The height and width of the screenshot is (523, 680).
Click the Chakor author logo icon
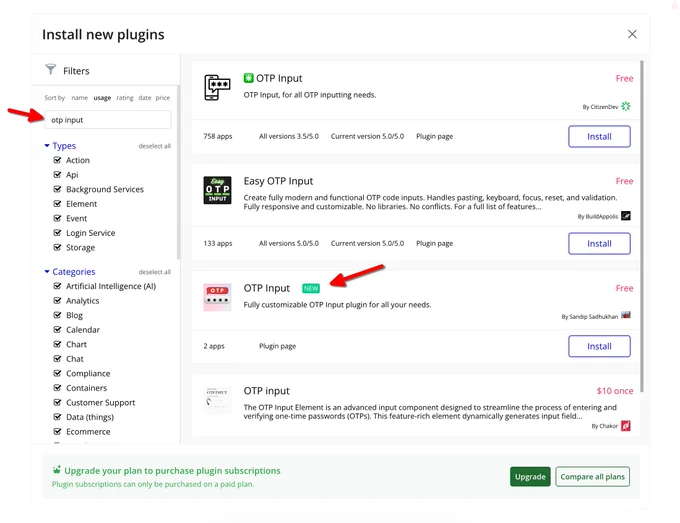625,426
